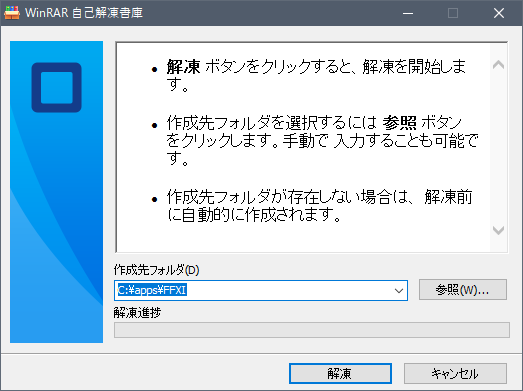Click the instruction about 参照 ボタン
Image resolution: width=523 pixels, height=391 pixels.
[x=323, y=140]
